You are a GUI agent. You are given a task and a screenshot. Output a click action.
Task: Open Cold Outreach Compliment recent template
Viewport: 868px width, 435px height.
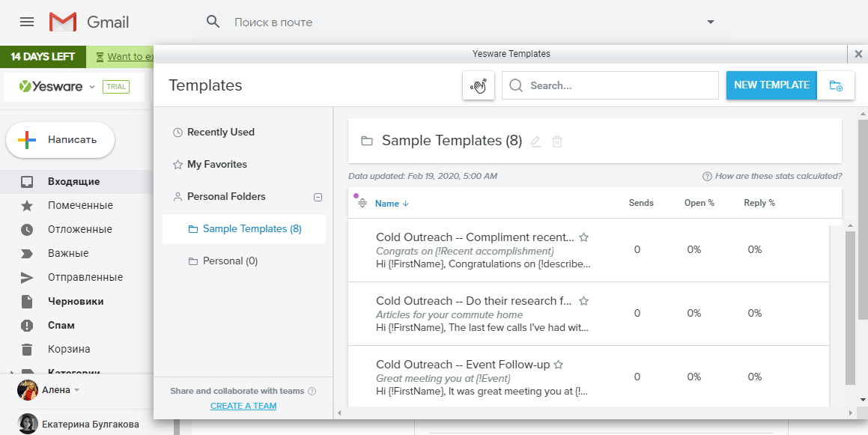pos(475,237)
